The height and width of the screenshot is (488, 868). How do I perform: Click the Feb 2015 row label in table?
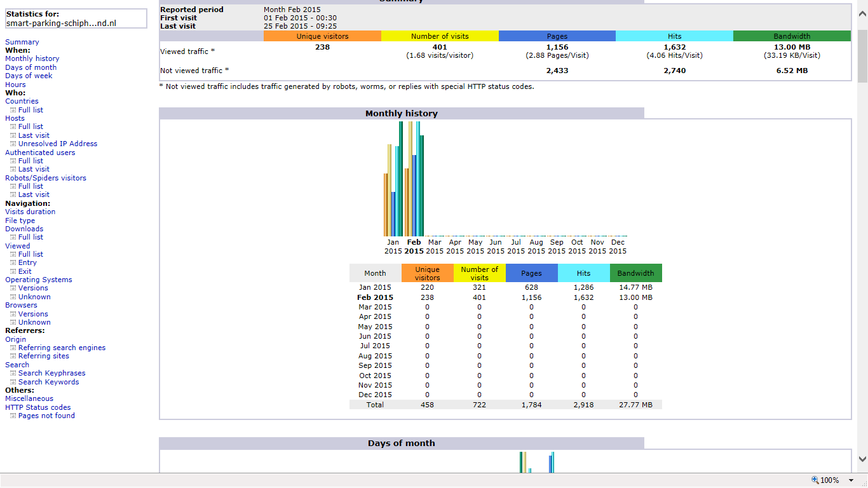tap(375, 297)
